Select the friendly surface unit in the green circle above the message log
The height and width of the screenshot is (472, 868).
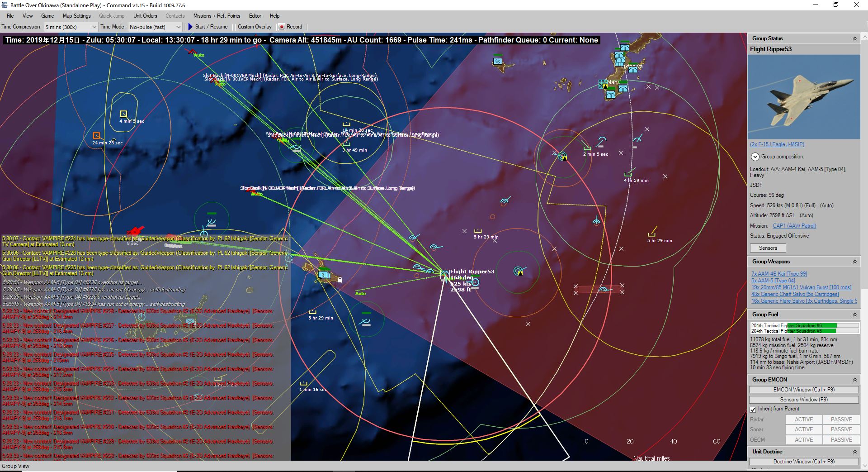pyautogui.click(x=211, y=222)
